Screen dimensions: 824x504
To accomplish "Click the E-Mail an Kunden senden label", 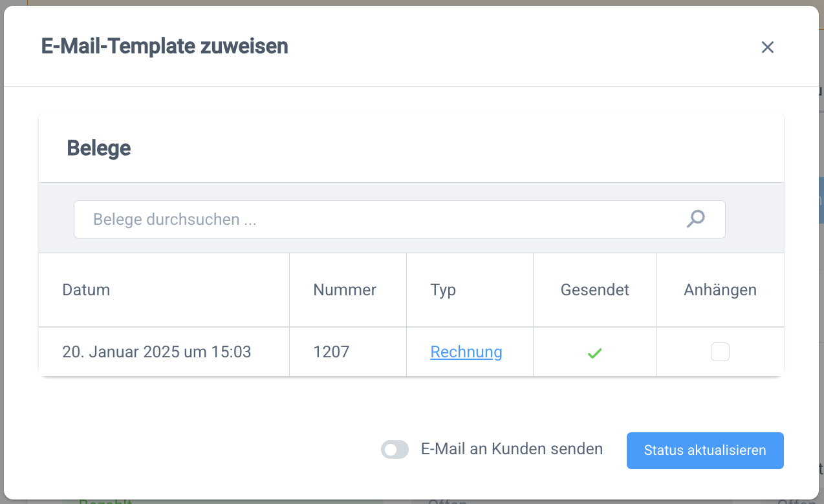I will pos(511,448).
